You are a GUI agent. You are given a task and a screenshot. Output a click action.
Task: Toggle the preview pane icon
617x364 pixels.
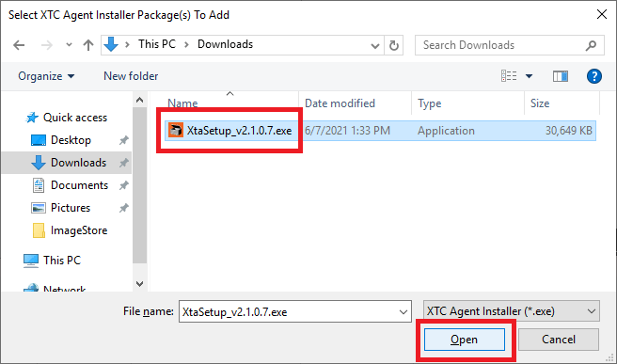tap(560, 76)
